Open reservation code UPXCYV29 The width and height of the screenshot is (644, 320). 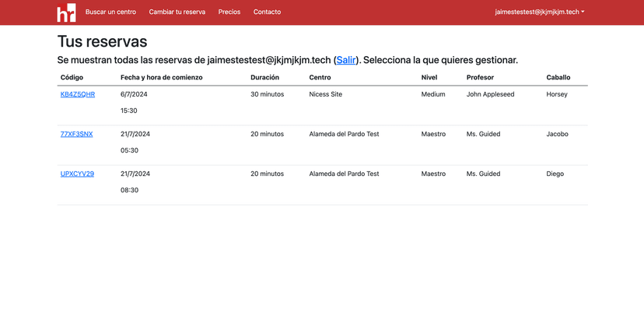(x=77, y=174)
